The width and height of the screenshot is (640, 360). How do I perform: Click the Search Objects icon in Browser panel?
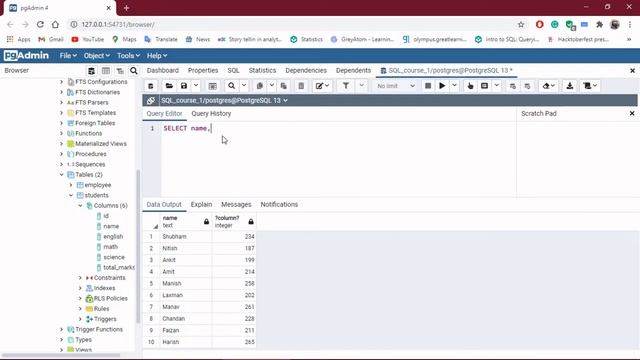(x=133, y=71)
